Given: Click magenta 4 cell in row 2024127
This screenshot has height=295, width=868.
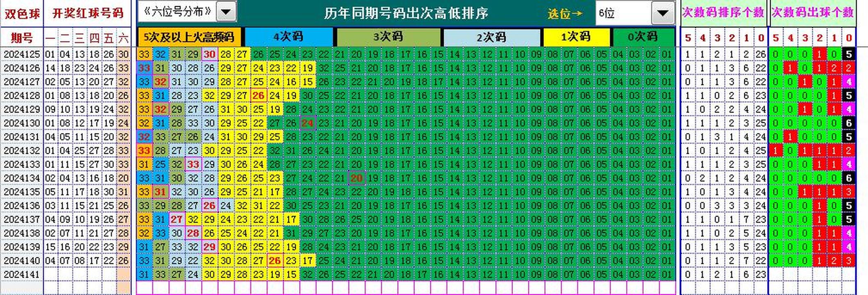Looking at the screenshot, I should coord(849,82).
